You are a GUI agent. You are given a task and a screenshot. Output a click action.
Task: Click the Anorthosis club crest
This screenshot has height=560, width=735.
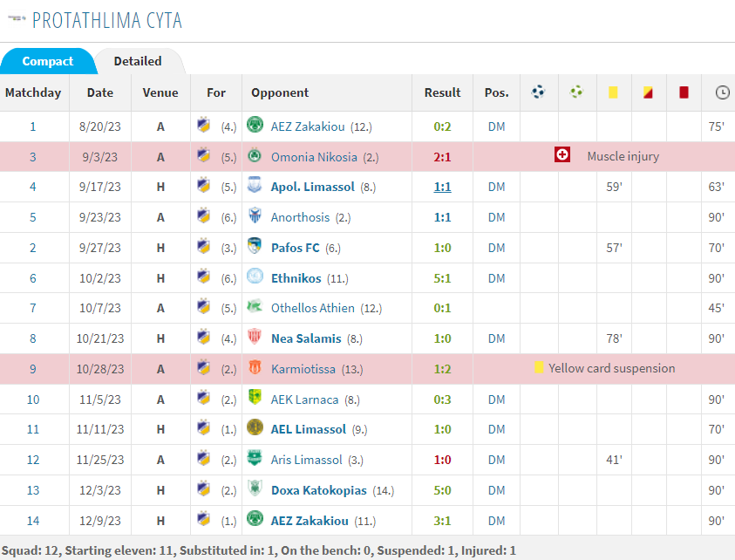coord(255,215)
